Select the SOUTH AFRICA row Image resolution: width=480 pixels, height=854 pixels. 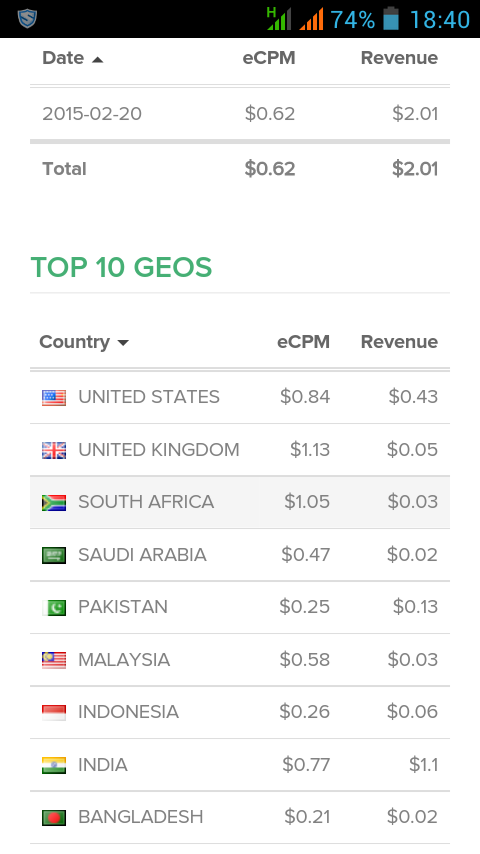point(240,502)
